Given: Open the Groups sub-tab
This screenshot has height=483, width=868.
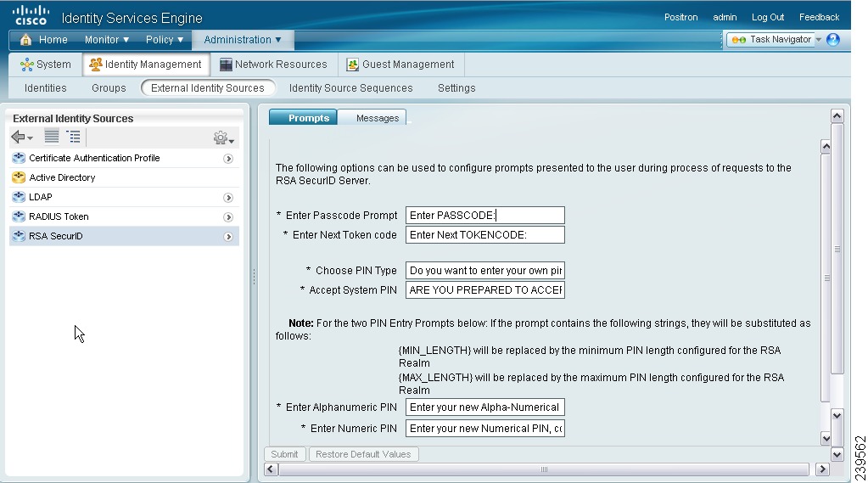Looking at the screenshot, I should click(x=109, y=88).
